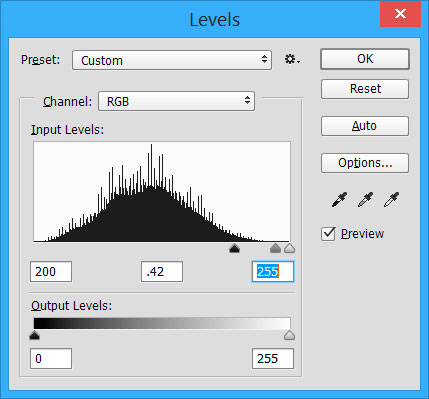429x399 pixels.
Task: Open the Channel dropdown showing RGB
Action: tap(176, 101)
